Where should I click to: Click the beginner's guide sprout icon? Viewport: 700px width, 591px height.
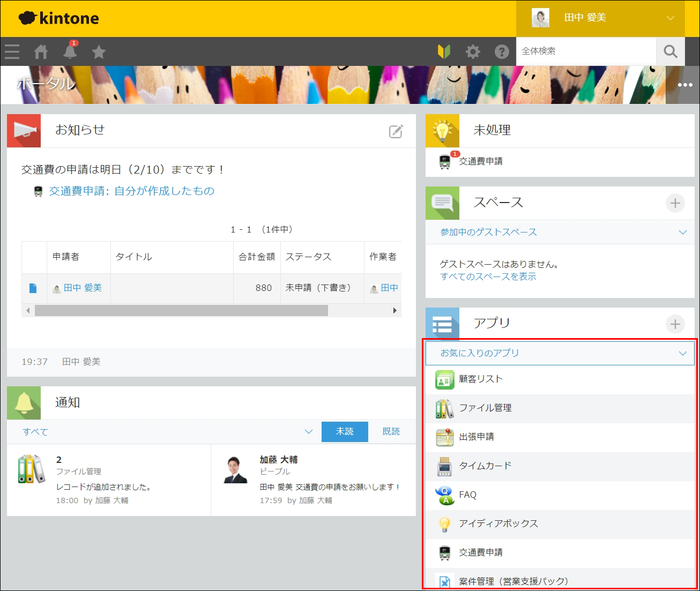click(x=443, y=51)
